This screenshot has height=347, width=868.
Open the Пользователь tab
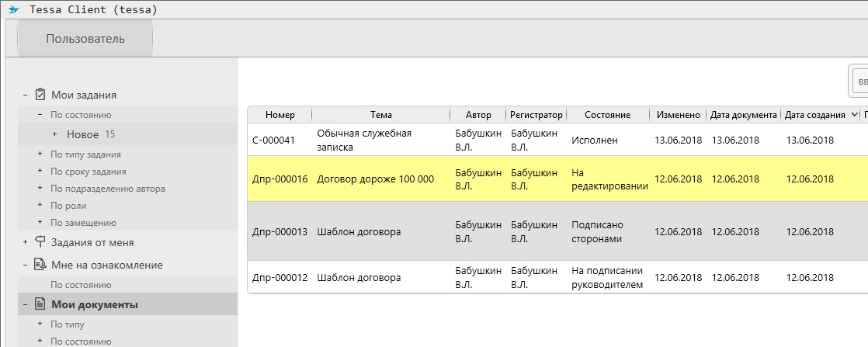click(x=85, y=39)
